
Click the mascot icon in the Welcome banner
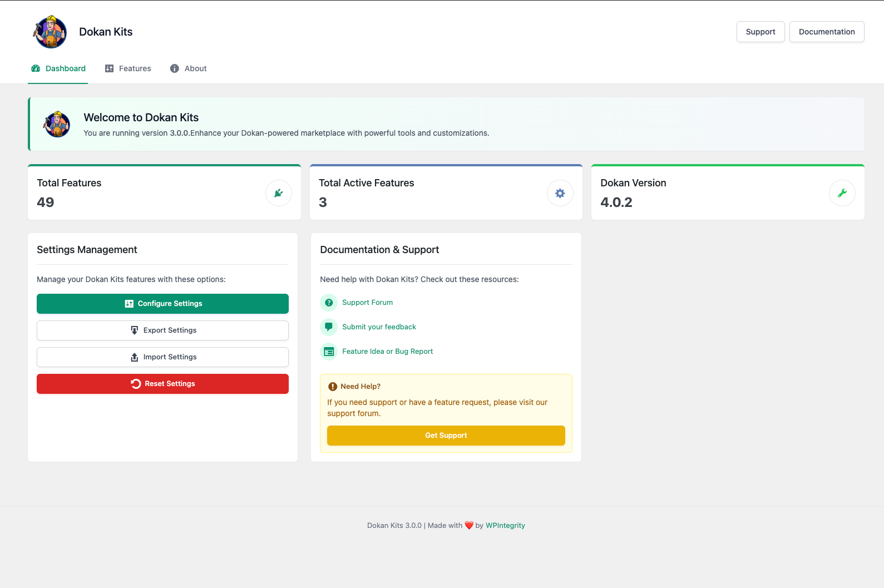pos(57,124)
